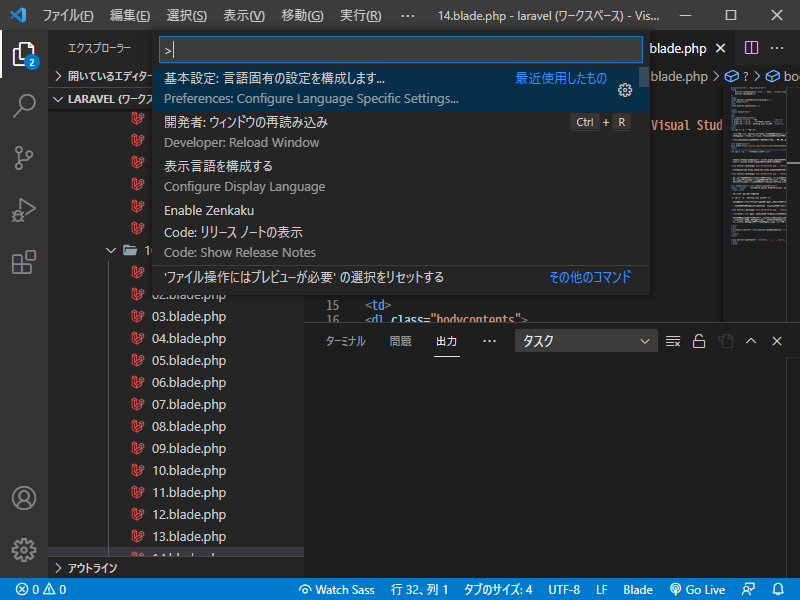Collapse the open folder in explorer tree
Screen dimensions: 800x600
click(x=111, y=251)
